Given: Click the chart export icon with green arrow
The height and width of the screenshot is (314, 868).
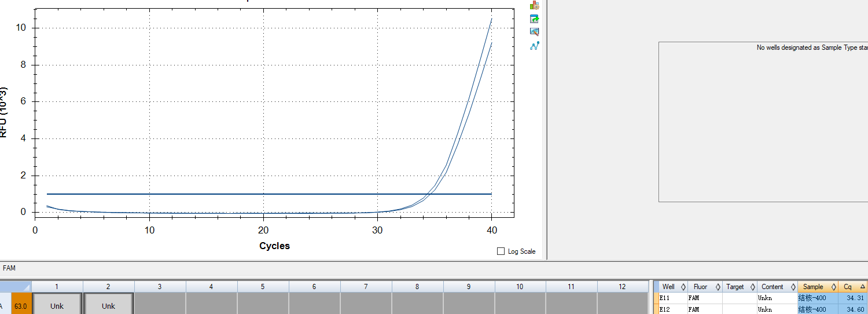Looking at the screenshot, I should pos(535,19).
